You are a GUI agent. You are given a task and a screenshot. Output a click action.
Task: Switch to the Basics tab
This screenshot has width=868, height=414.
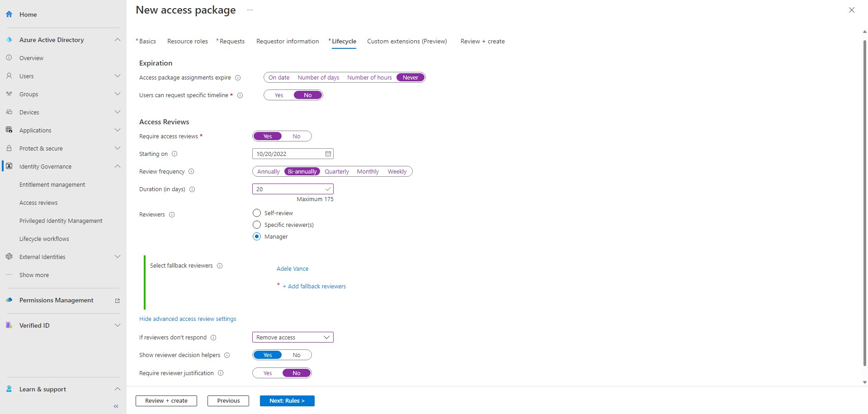[x=147, y=41]
